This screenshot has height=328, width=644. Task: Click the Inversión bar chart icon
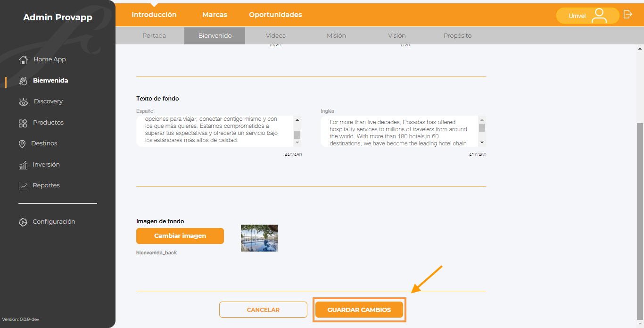click(23, 165)
